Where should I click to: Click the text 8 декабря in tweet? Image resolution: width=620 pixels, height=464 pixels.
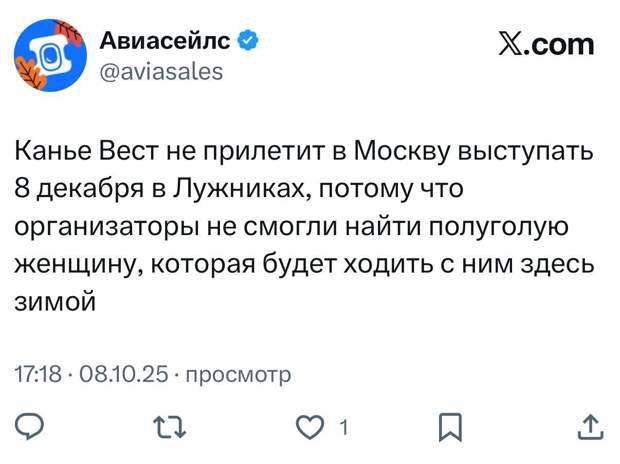tap(77, 189)
